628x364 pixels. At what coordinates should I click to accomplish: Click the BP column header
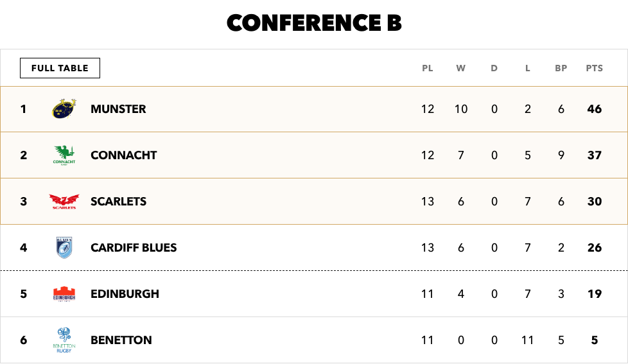561,68
